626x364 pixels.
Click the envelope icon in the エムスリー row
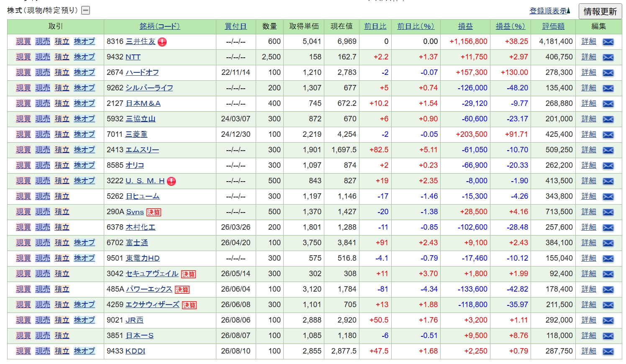(608, 150)
